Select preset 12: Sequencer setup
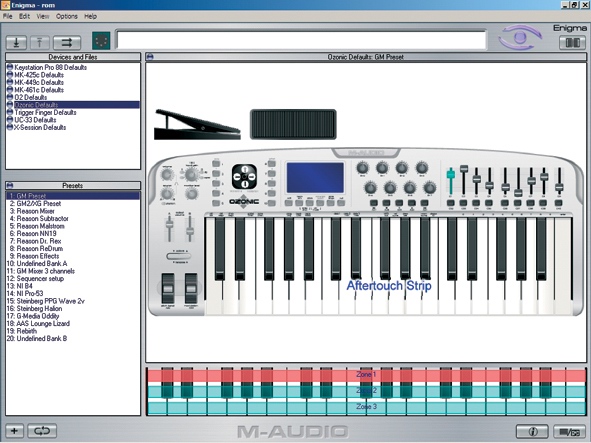591x443 pixels. click(35, 279)
